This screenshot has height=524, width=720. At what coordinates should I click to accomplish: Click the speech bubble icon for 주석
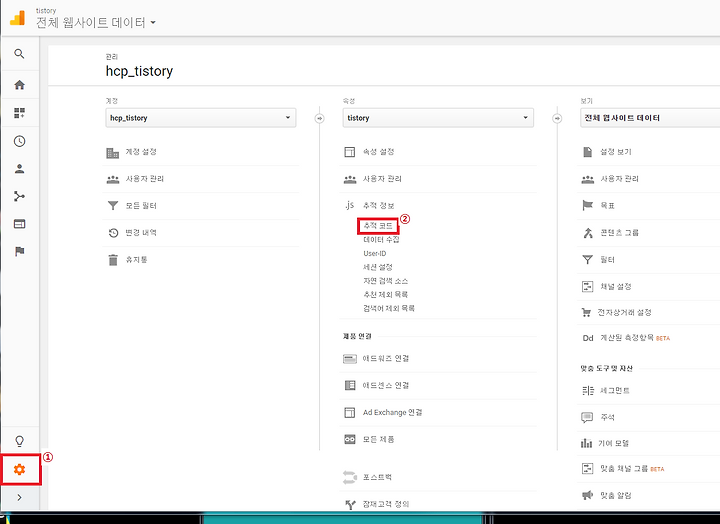click(x=587, y=417)
